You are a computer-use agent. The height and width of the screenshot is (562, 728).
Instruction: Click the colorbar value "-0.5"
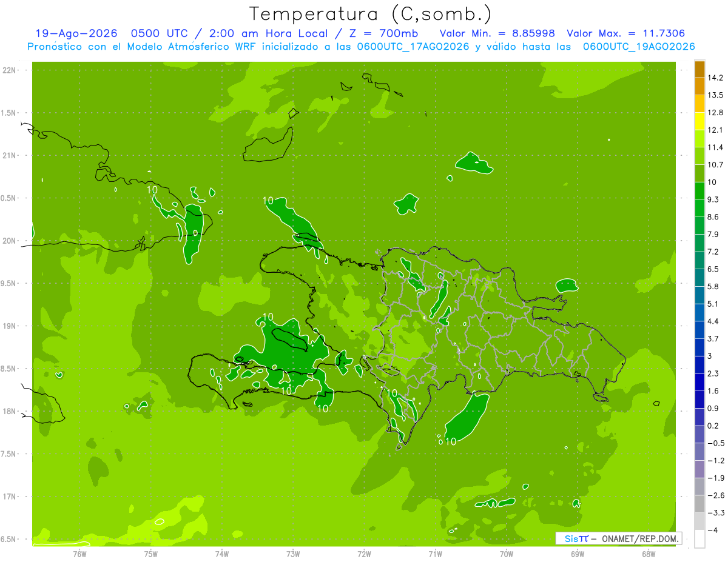pyautogui.click(x=716, y=443)
